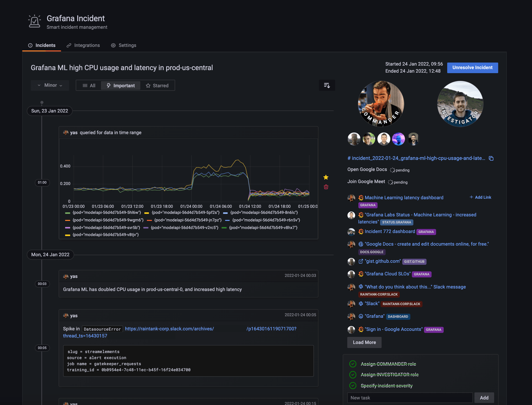Image resolution: width=532 pixels, height=405 pixels.
Task: Click the INVESTIGATOR role avatar
Action: click(460, 104)
